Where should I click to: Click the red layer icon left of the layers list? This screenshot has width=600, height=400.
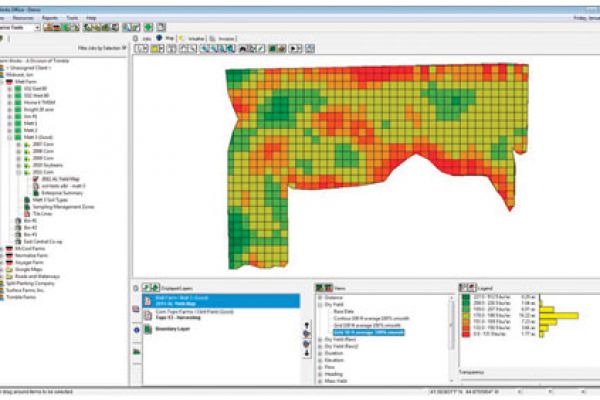pyautogui.click(x=136, y=309)
